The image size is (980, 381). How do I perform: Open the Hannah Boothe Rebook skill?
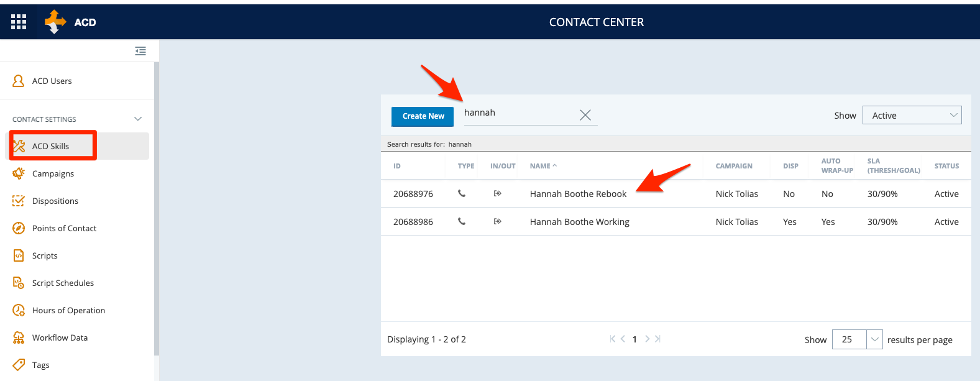[x=578, y=194]
